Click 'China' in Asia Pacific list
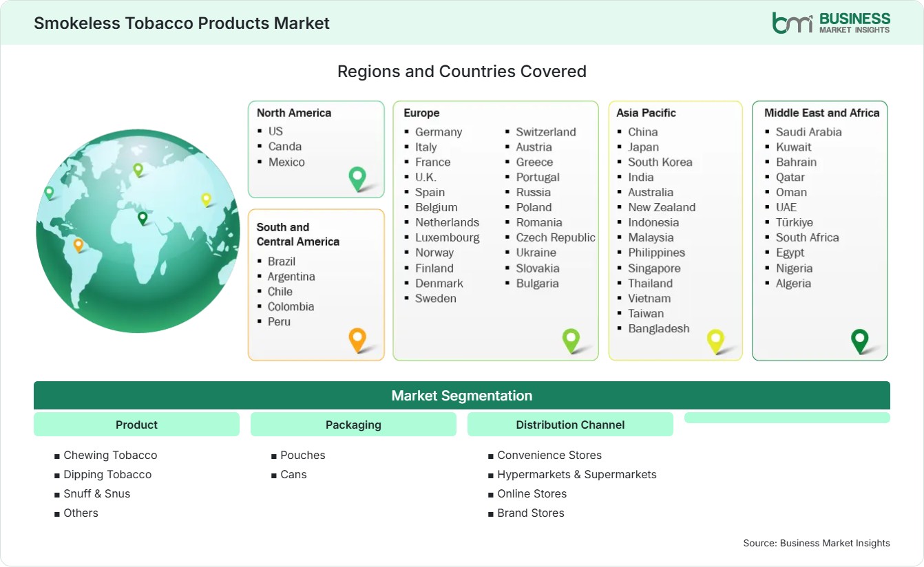Image resolution: width=924 pixels, height=567 pixels. [x=643, y=131]
